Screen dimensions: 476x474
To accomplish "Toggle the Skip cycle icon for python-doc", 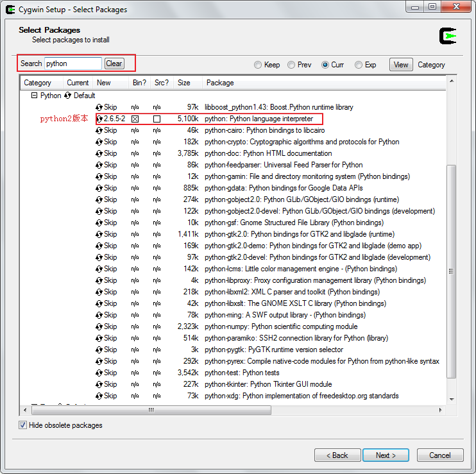I will pyautogui.click(x=99, y=153).
